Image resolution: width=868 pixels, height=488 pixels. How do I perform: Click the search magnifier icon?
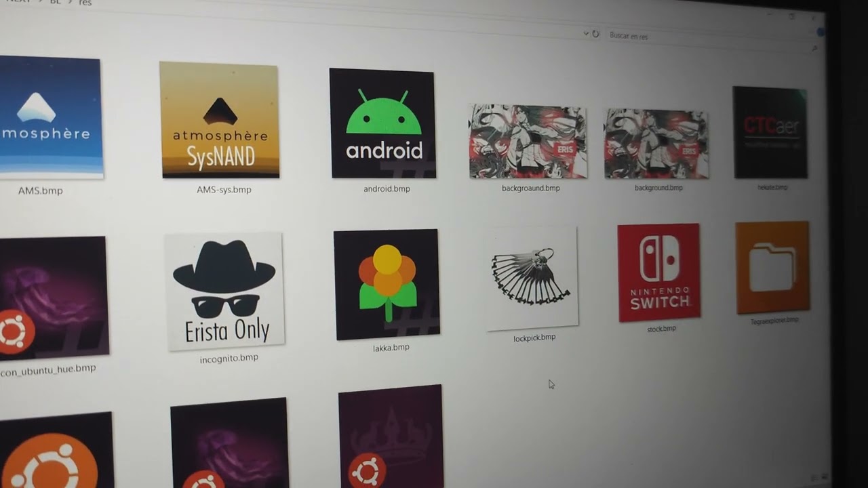click(814, 48)
